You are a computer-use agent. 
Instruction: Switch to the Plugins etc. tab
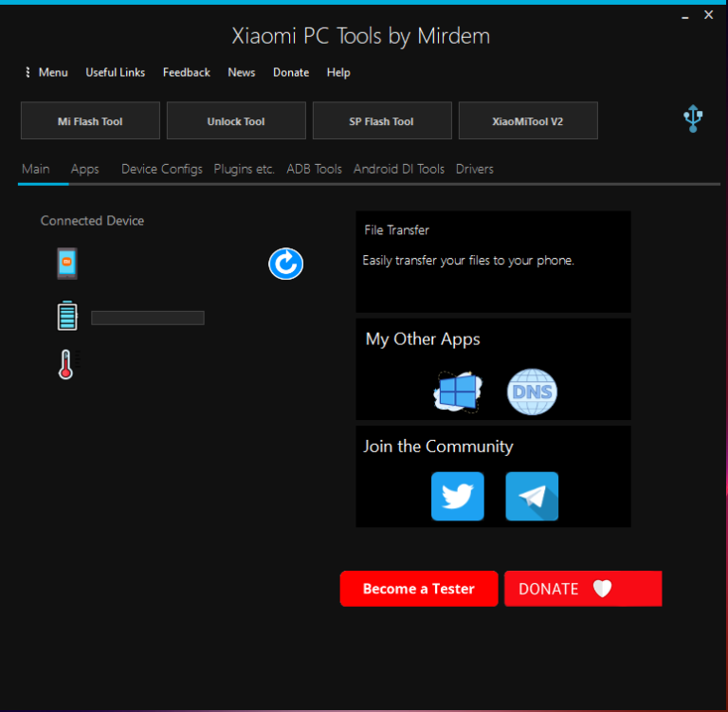244,170
